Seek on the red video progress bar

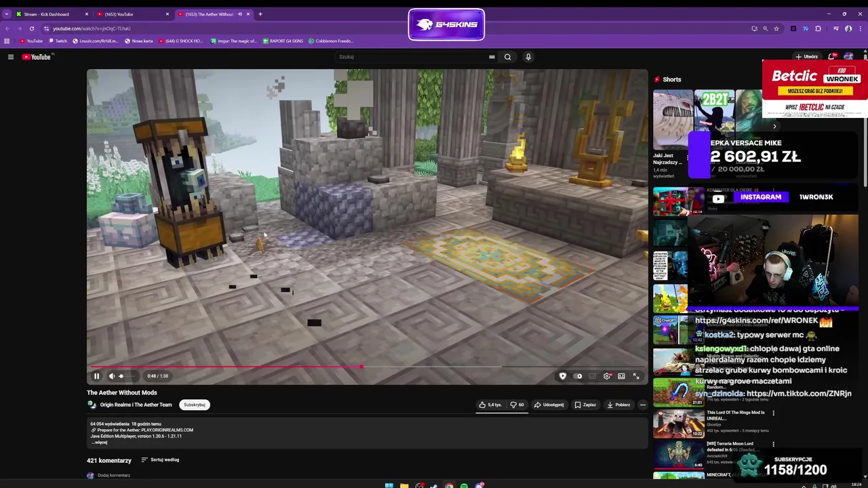(367, 367)
